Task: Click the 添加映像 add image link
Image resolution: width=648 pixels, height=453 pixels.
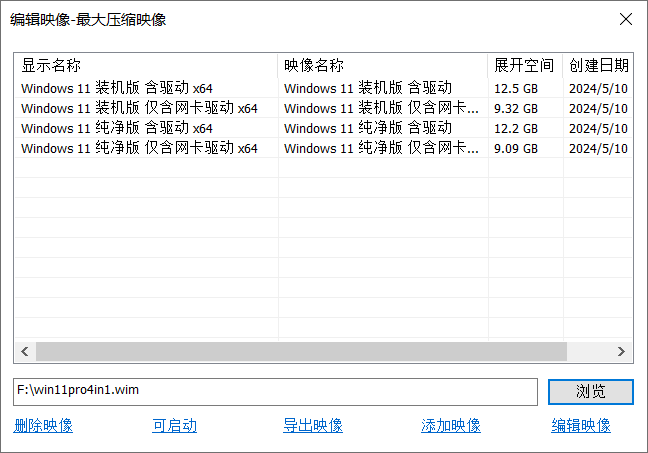Action: pyautogui.click(x=451, y=426)
